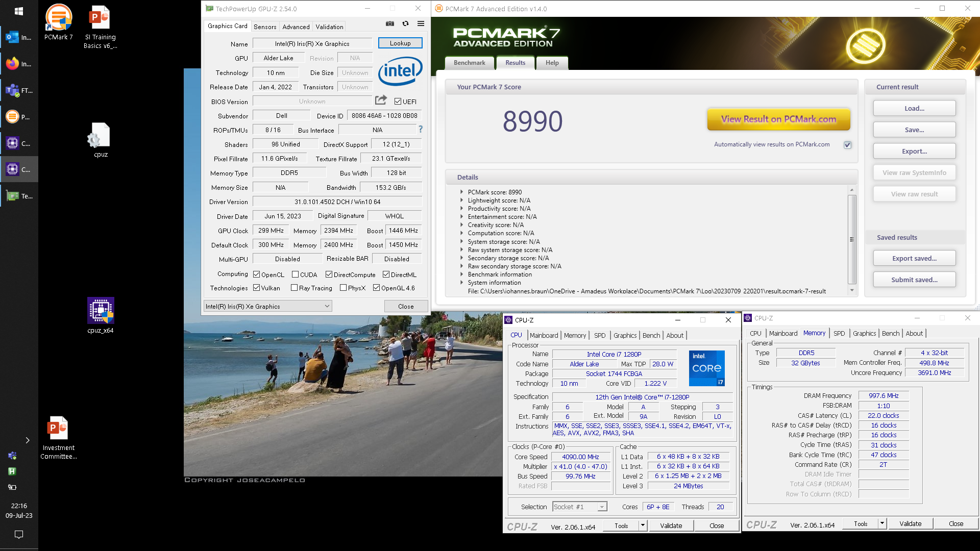Image resolution: width=980 pixels, height=551 pixels.
Task: Toggle the CUDA checkbox
Action: click(295, 274)
